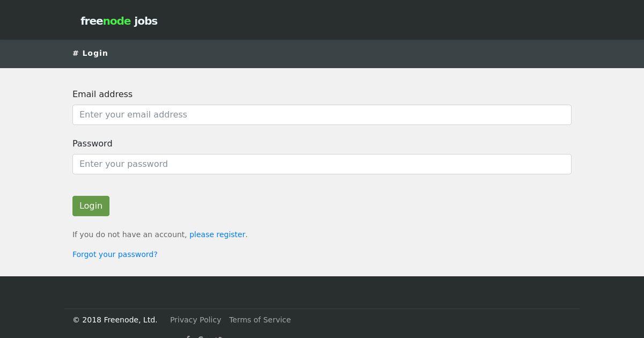Click the word 'jobs' in the logo
The image size is (644, 338).
point(145,21)
